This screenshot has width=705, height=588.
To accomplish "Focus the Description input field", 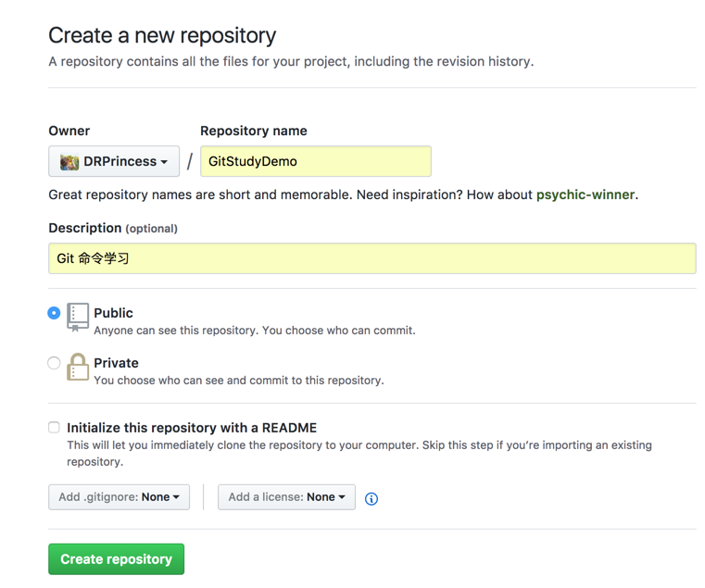I will [371, 258].
